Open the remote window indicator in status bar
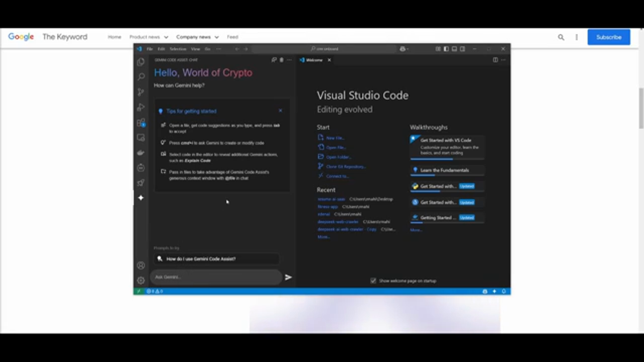The width and height of the screenshot is (644, 362). (138, 291)
